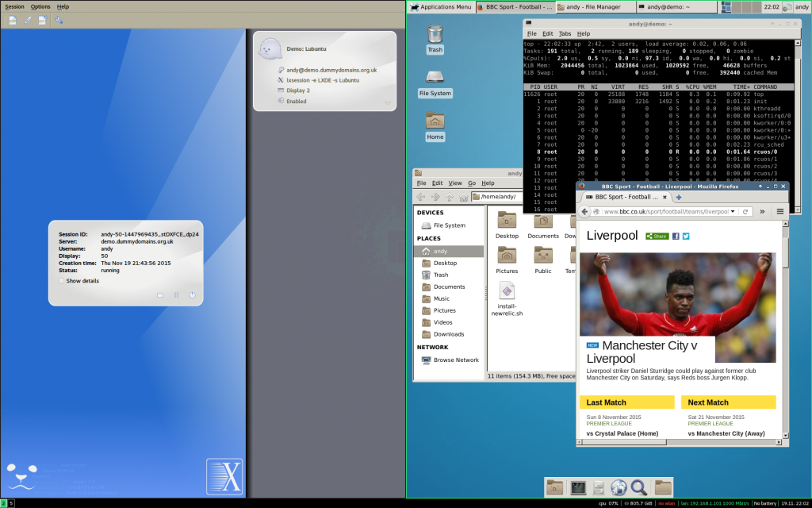812x508 pixels.
Task: Click the 22:02 clock on XFCE panel
Action: point(771,6)
